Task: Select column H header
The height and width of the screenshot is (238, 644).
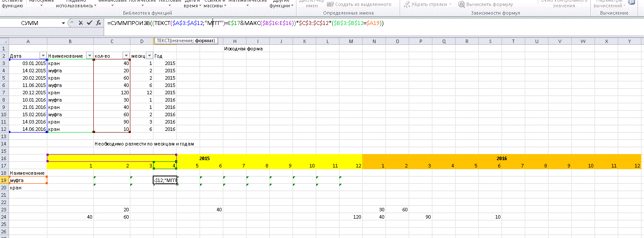Action: click(235, 41)
